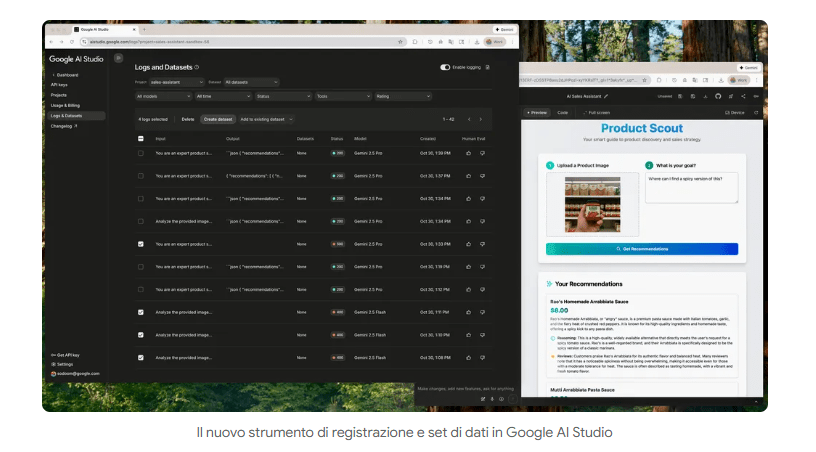Viewport: 816px width, 452px height.
Task: Uncheck the Oct 30, 1:10 PM log row
Action: point(141,335)
